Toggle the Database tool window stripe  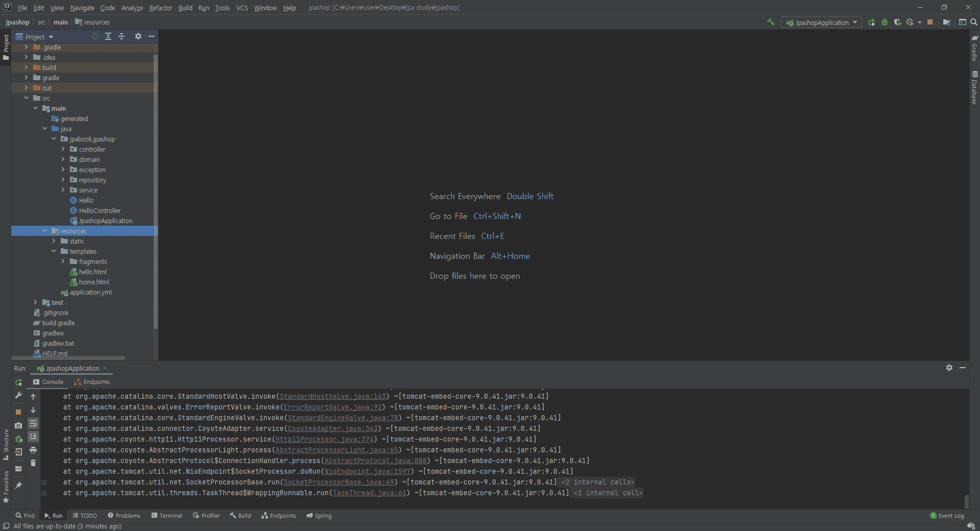point(974,87)
